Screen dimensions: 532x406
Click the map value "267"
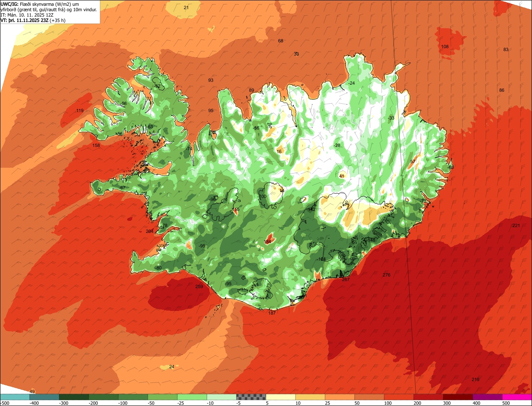pos(346,279)
